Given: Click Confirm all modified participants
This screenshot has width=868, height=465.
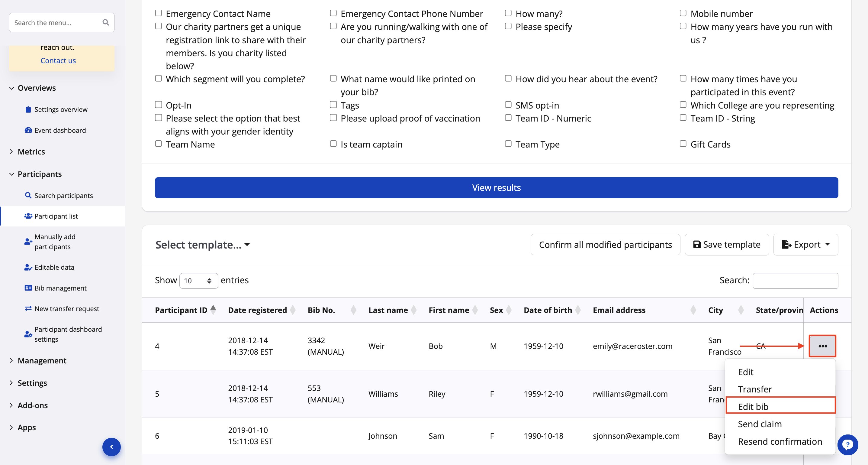Looking at the screenshot, I should pos(605,245).
